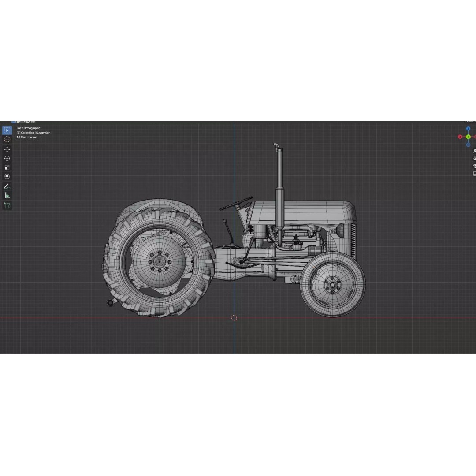
Task: Click the pan hand viewport icon
Action: click(475, 159)
